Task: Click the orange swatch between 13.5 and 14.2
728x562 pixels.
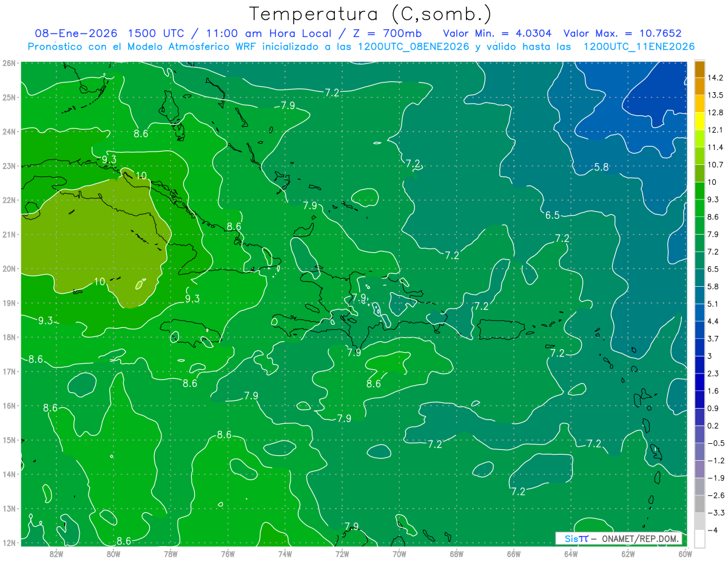Action: pos(699,87)
